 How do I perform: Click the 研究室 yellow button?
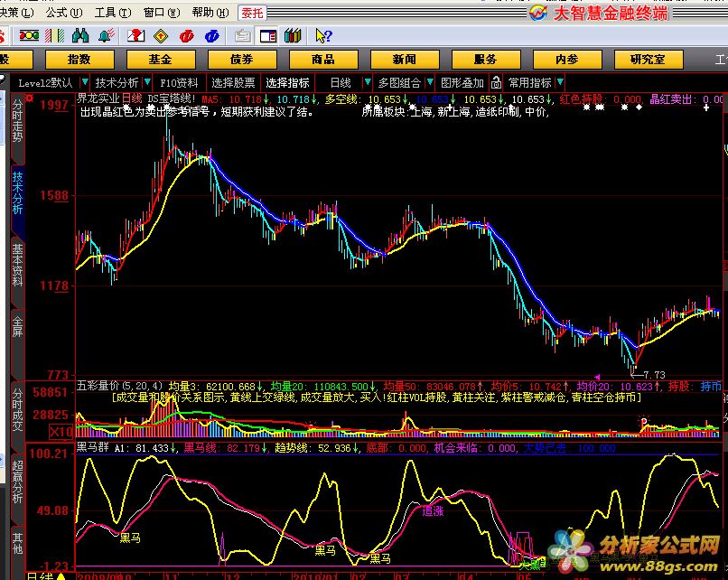pos(649,60)
